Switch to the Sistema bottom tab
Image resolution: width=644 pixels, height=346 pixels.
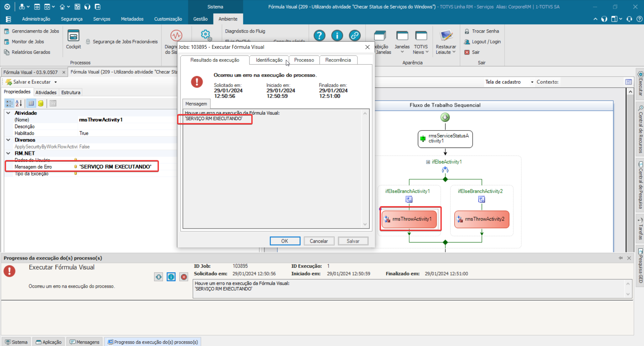pos(16,342)
